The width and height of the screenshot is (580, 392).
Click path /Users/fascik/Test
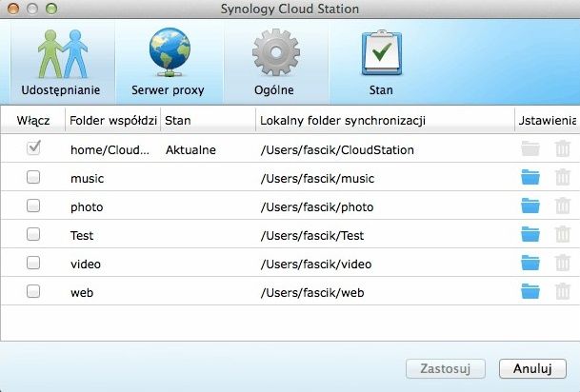tap(312, 236)
